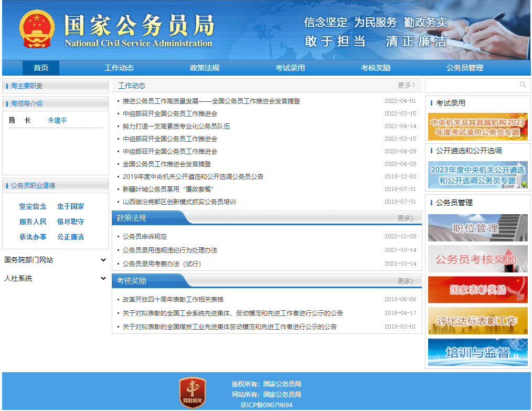Open article 全国公务员工作推进会发言摘登
Viewport: 532px width, 411px height.
coord(167,164)
